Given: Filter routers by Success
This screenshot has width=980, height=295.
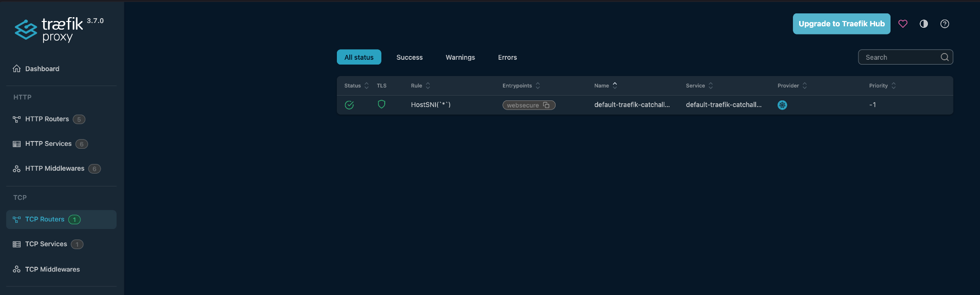Looking at the screenshot, I should pyautogui.click(x=410, y=57).
